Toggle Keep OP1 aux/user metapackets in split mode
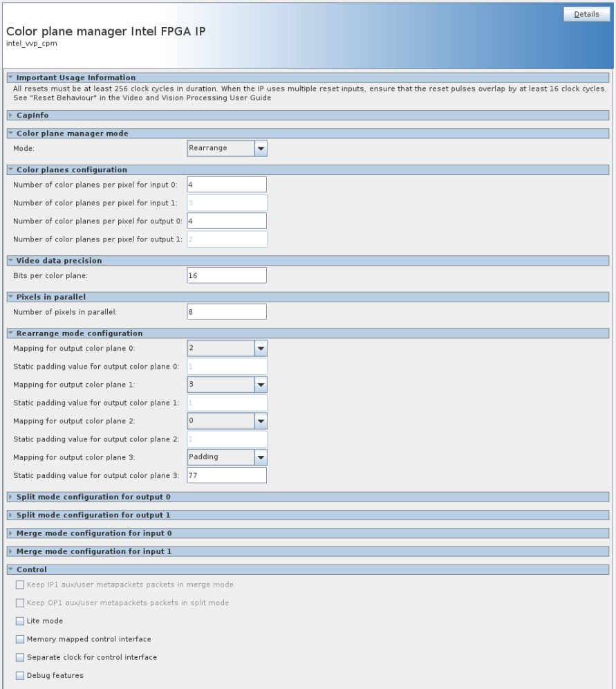 click(20, 603)
